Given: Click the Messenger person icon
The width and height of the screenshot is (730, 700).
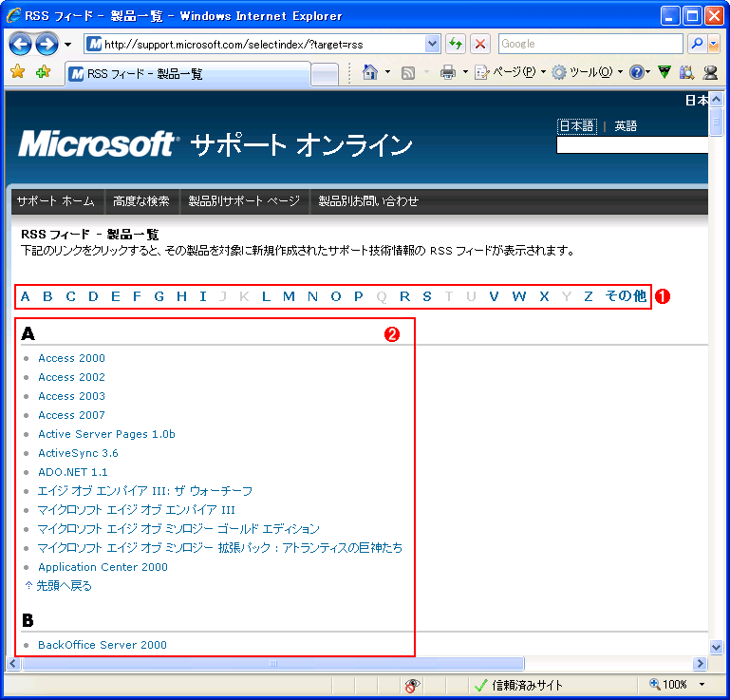Looking at the screenshot, I should [710, 72].
